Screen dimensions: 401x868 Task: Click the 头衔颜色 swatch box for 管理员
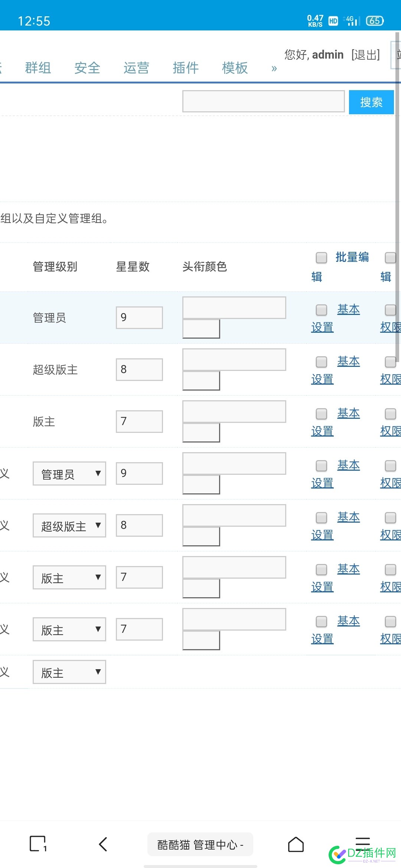pos(201,329)
